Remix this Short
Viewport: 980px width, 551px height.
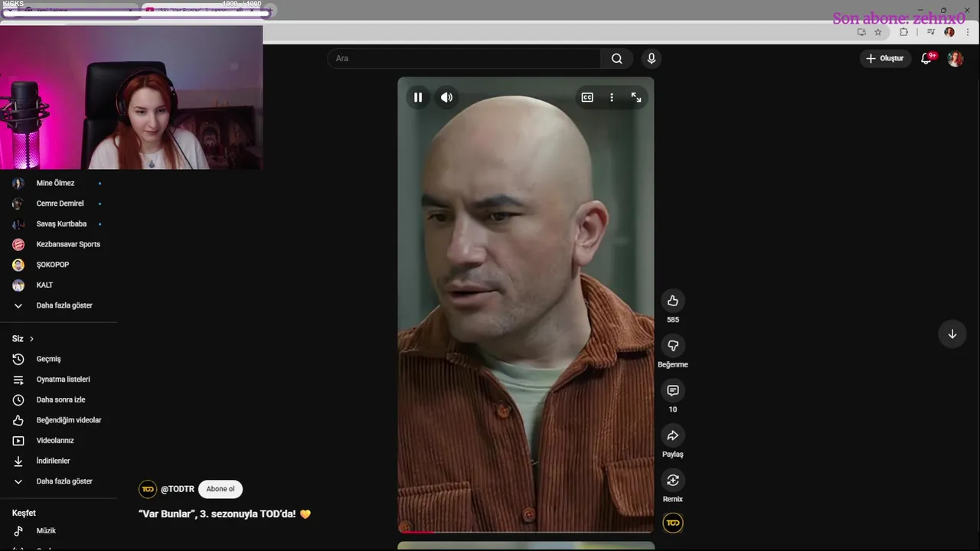click(x=673, y=481)
